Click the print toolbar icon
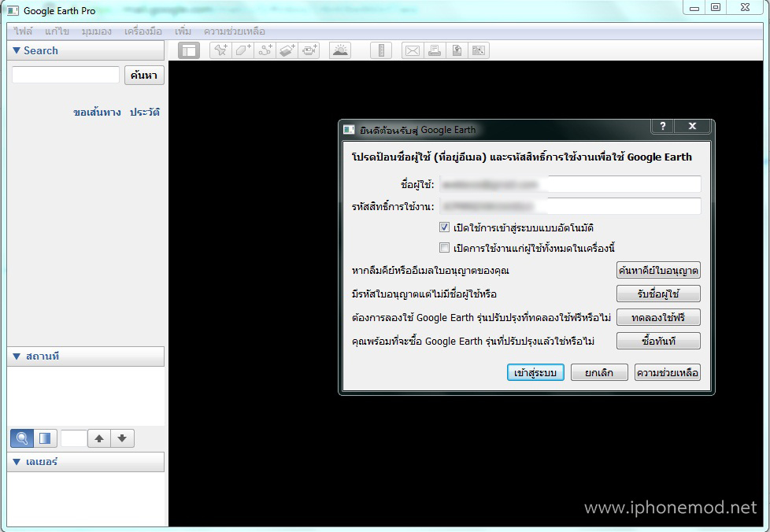 point(435,50)
